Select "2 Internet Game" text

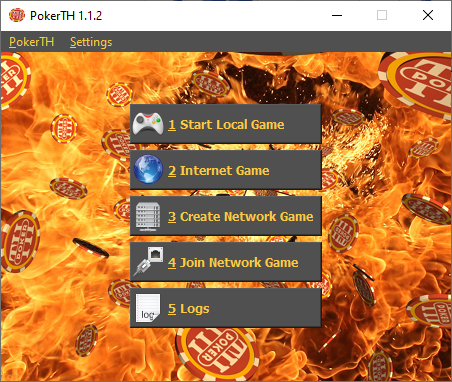tap(218, 171)
